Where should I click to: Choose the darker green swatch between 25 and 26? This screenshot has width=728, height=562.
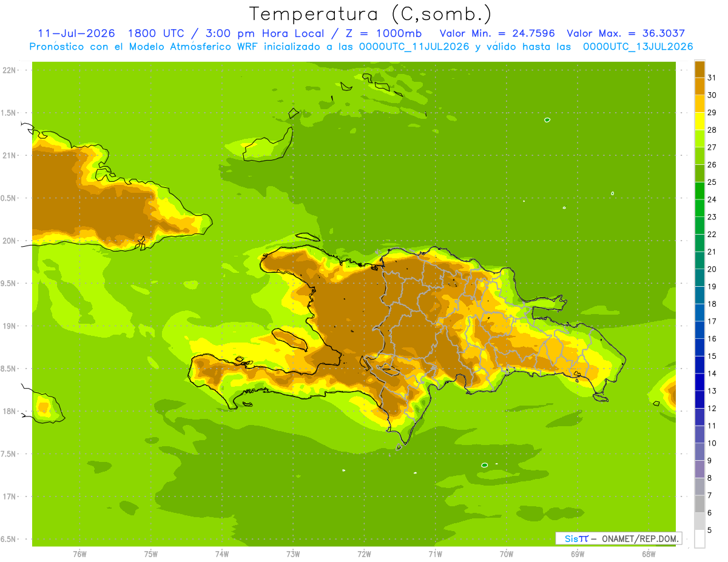tap(699, 173)
